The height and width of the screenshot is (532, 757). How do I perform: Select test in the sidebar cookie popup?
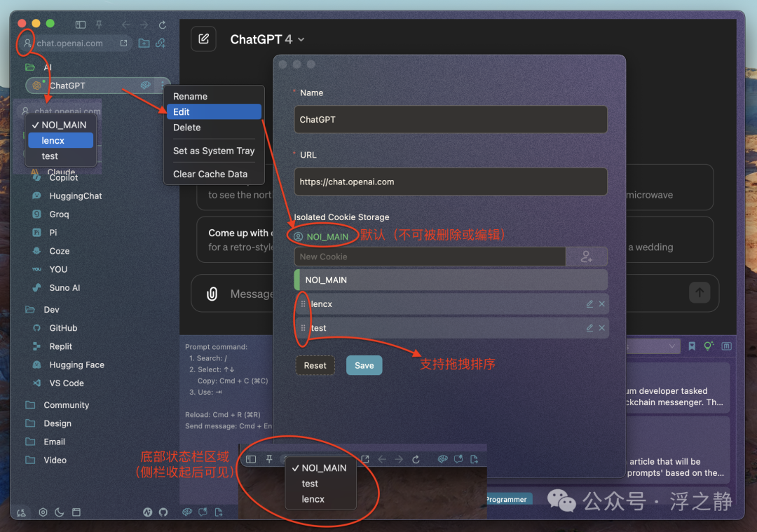click(x=61, y=156)
